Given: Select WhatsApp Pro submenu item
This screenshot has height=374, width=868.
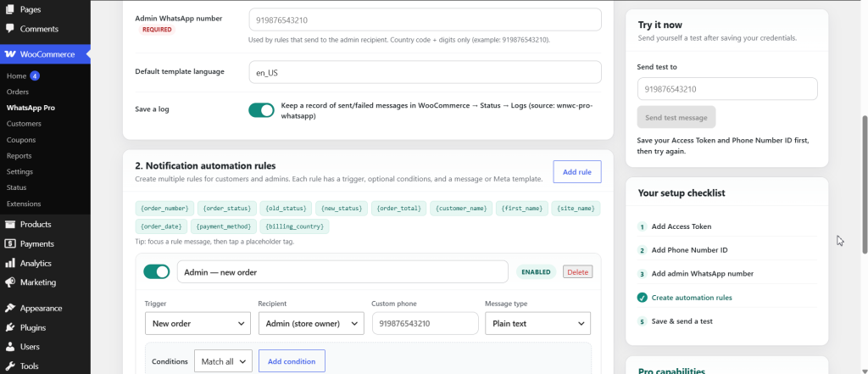Looking at the screenshot, I should (x=31, y=108).
